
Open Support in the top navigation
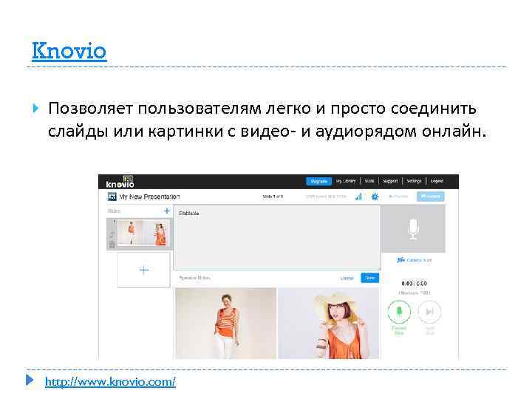390,181
